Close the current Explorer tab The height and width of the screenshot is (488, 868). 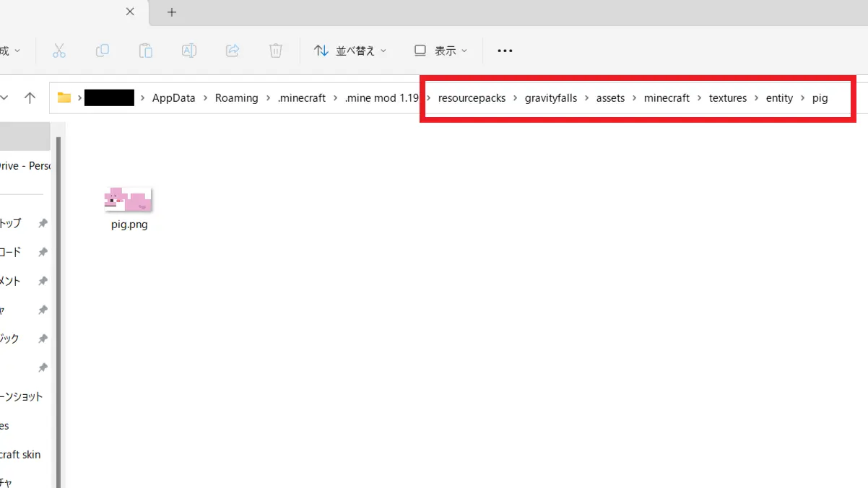pyautogui.click(x=130, y=12)
